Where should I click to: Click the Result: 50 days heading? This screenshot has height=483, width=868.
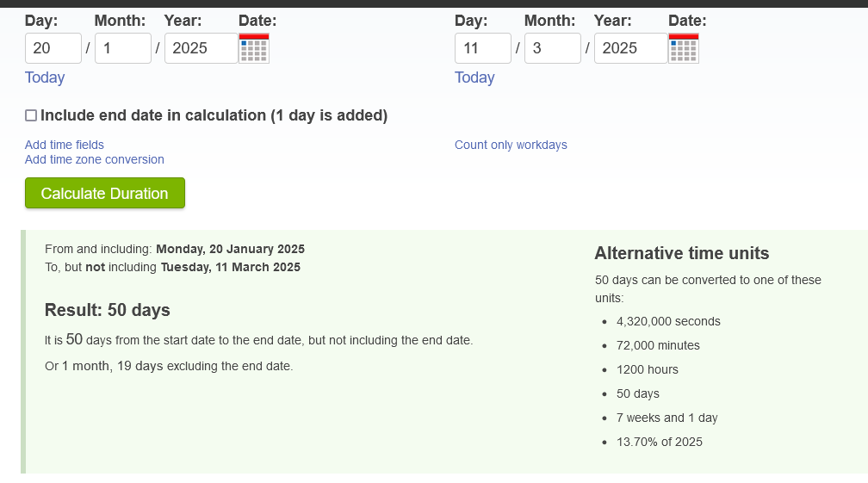(x=108, y=310)
